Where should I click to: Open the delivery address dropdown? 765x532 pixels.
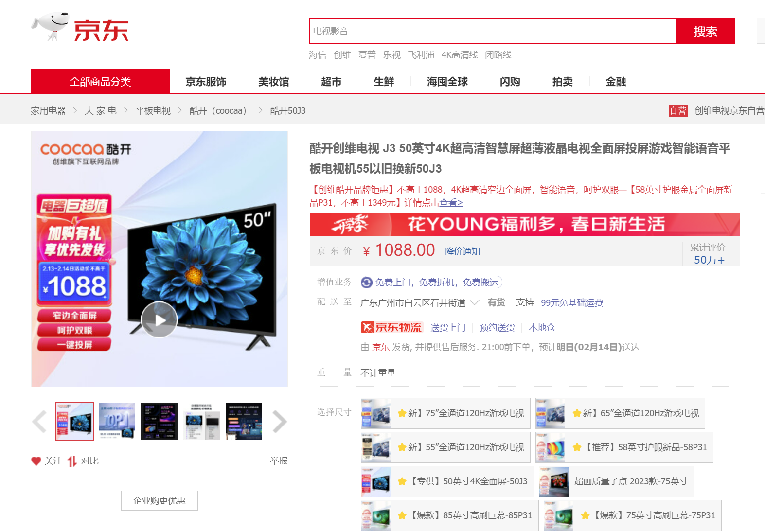click(420, 302)
